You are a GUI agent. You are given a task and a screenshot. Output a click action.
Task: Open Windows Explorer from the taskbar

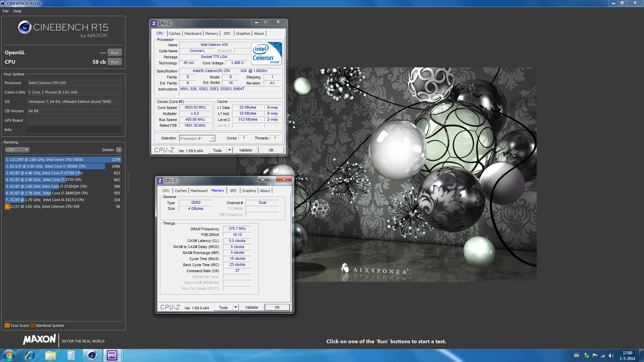51,355
